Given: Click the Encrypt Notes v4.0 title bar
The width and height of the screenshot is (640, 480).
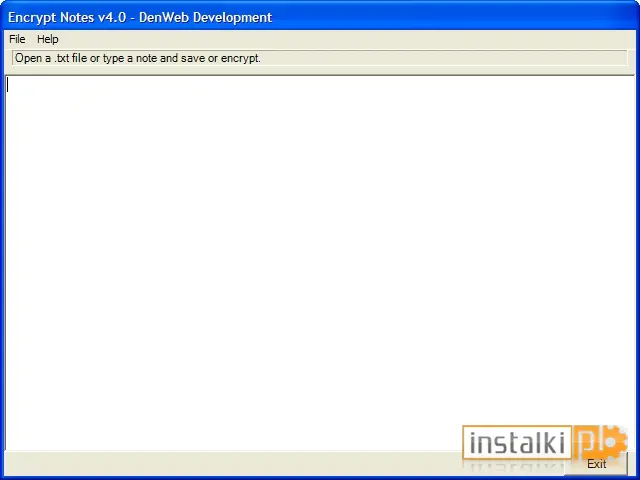Looking at the screenshot, I should click(320, 18).
